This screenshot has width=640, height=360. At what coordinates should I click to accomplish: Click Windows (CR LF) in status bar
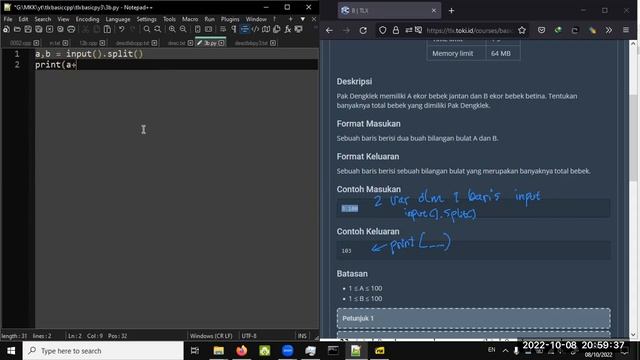[211, 336]
